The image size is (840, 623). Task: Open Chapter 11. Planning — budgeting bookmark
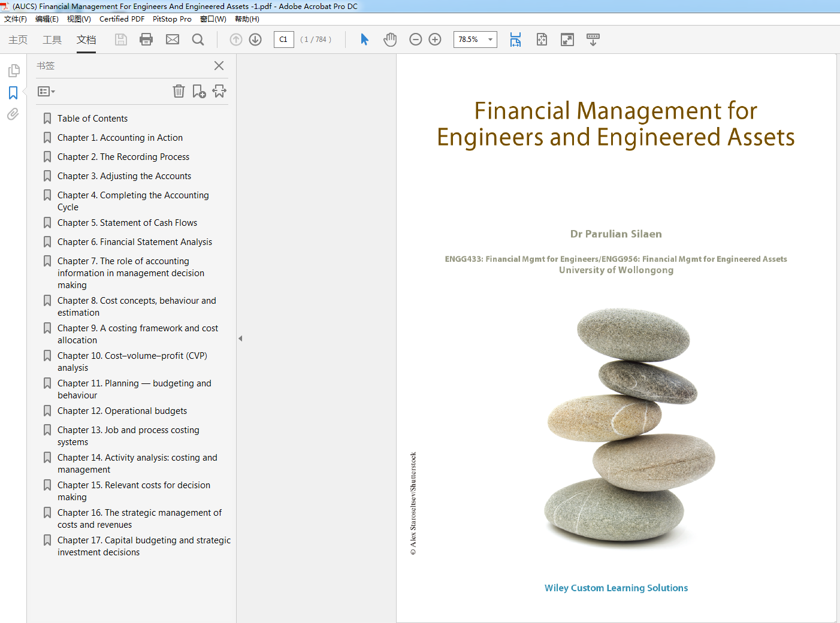coord(134,389)
